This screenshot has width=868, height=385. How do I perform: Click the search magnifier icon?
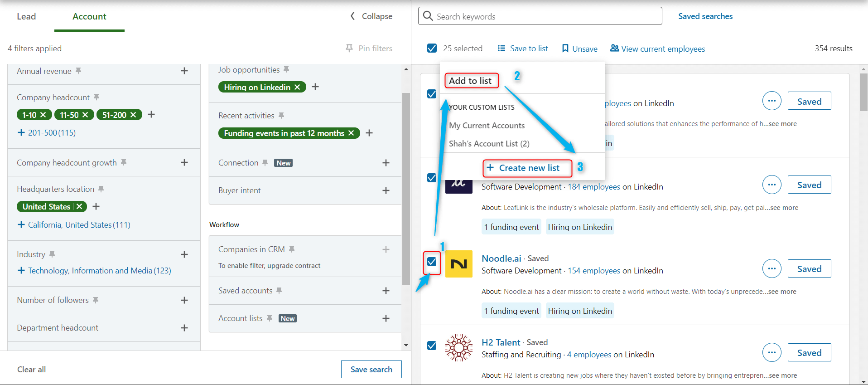[428, 16]
